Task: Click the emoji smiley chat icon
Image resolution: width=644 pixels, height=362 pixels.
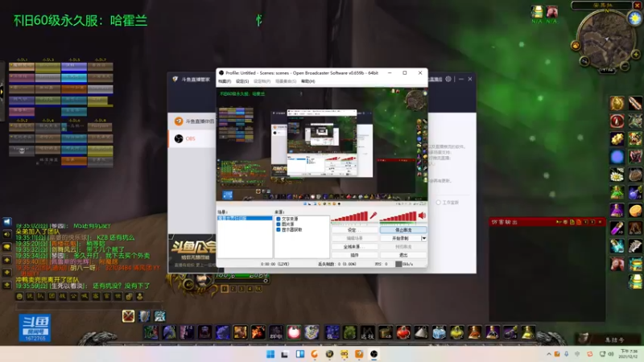Action: click(19, 296)
